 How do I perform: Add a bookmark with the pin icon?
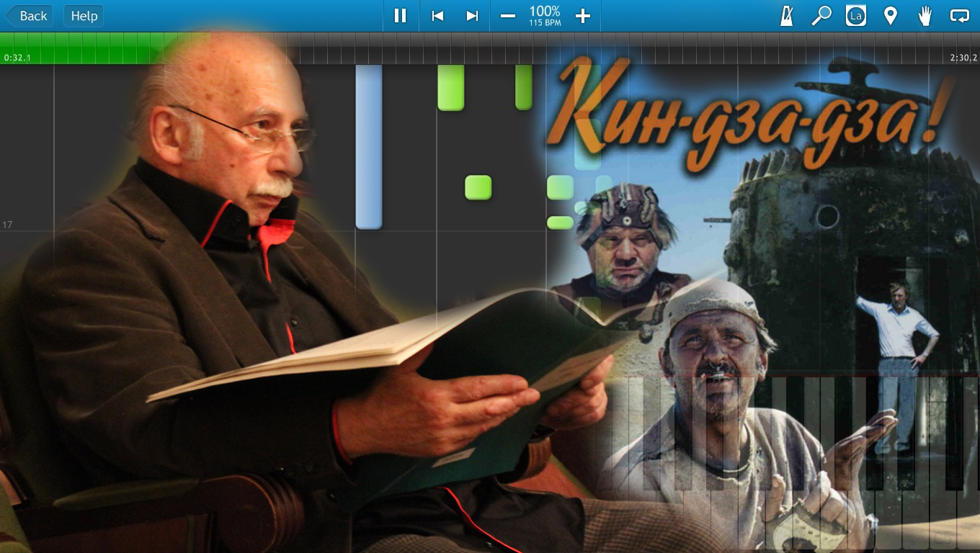pyautogui.click(x=891, y=16)
